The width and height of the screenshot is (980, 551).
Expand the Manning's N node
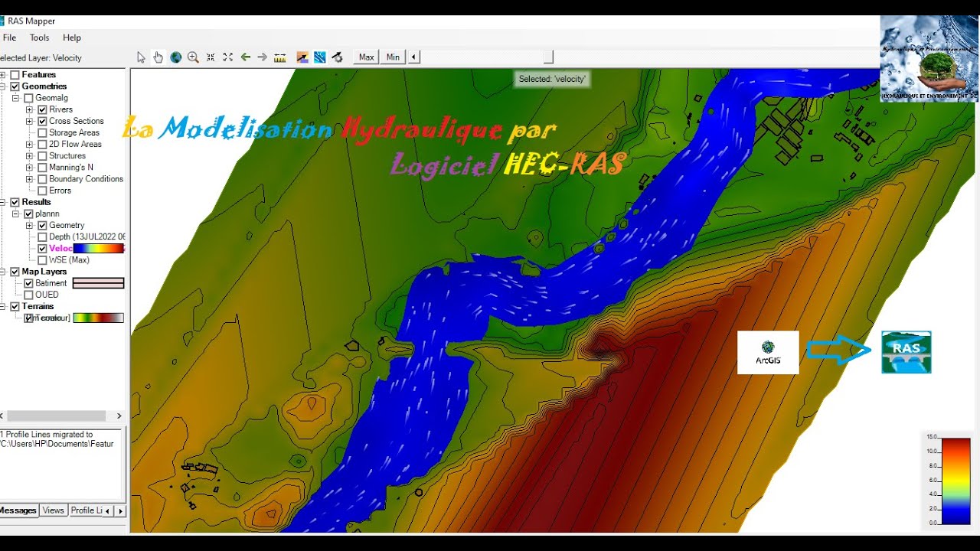click(x=29, y=168)
